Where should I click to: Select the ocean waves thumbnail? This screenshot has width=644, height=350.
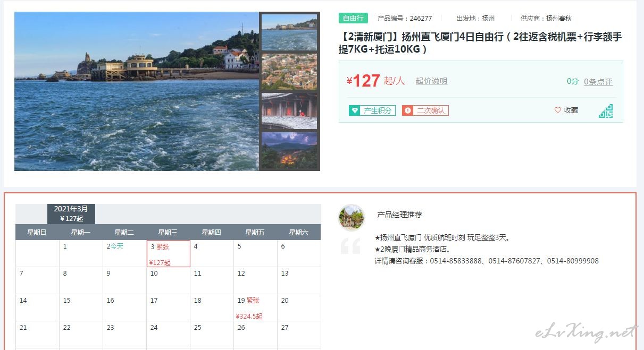289,32
